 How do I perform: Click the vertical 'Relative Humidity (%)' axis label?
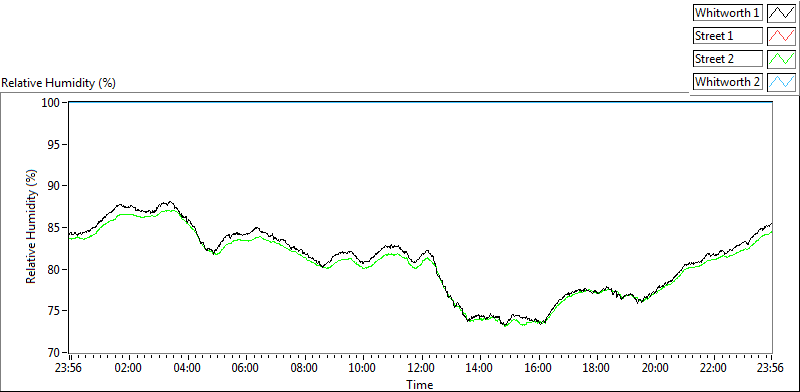click(x=32, y=227)
